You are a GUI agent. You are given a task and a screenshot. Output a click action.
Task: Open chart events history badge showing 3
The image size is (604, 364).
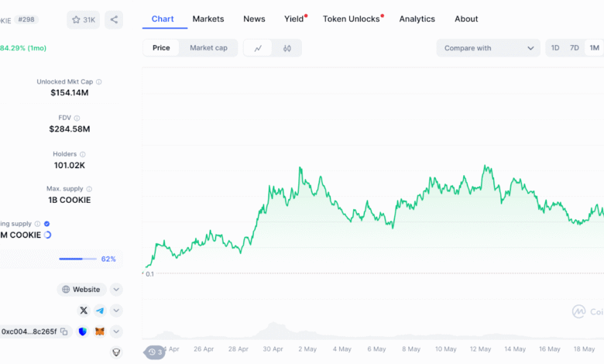coord(155,352)
